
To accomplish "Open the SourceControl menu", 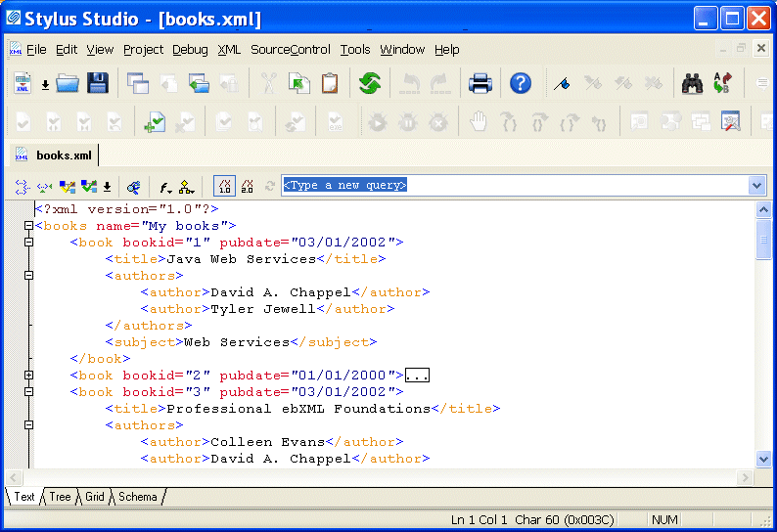I will coord(291,50).
